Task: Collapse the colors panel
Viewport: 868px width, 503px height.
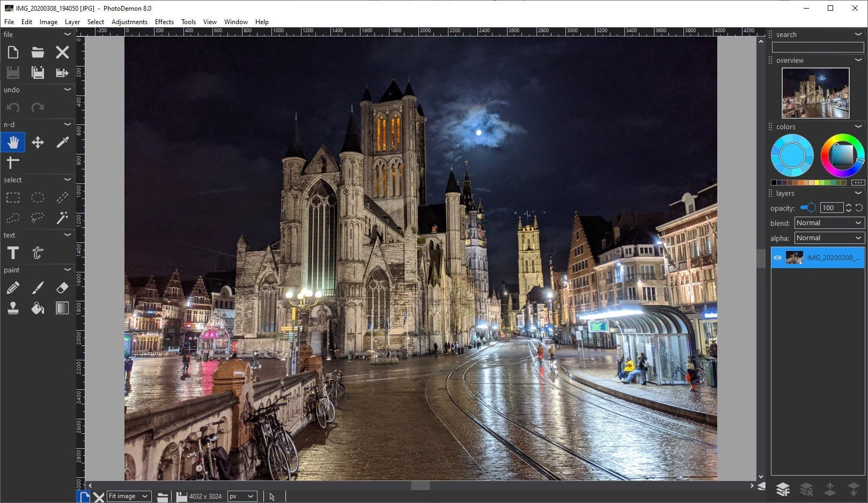Action: tap(858, 127)
